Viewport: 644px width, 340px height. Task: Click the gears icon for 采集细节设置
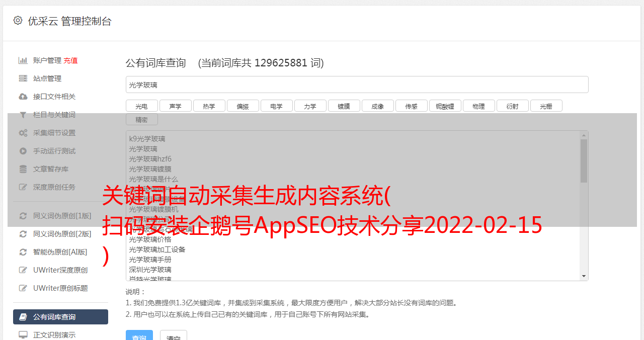click(23, 133)
